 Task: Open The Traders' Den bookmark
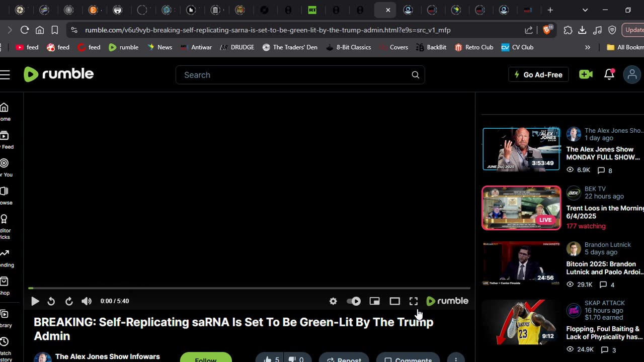click(x=290, y=47)
